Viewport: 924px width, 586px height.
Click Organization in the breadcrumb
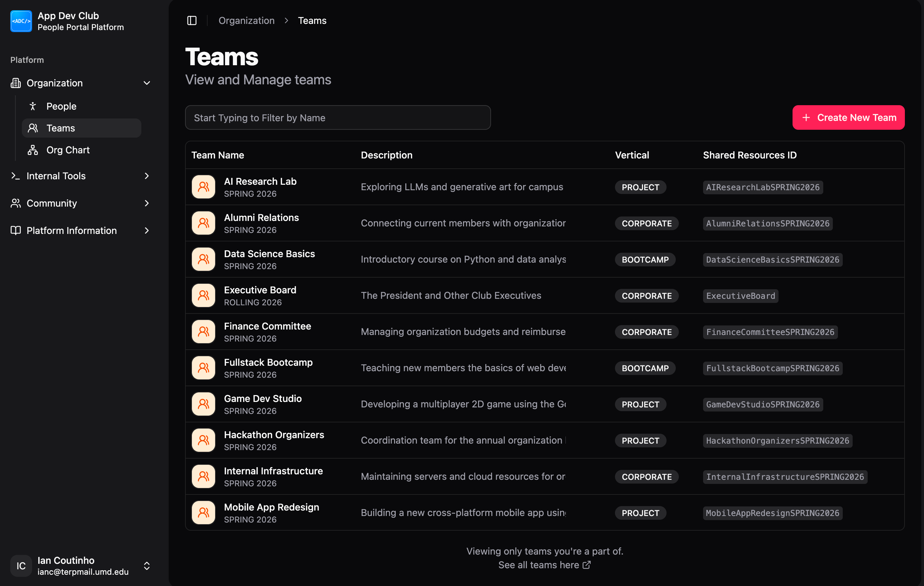pos(246,20)
